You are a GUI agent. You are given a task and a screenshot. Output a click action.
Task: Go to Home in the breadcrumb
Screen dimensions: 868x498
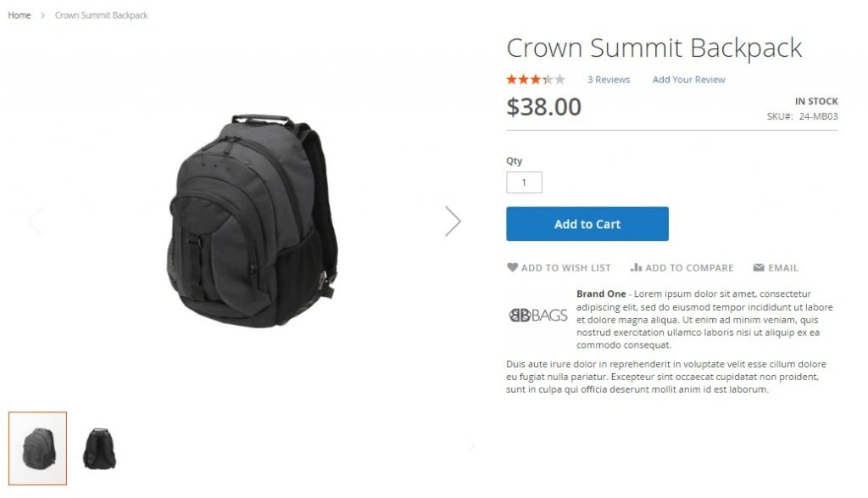point(19,15)
